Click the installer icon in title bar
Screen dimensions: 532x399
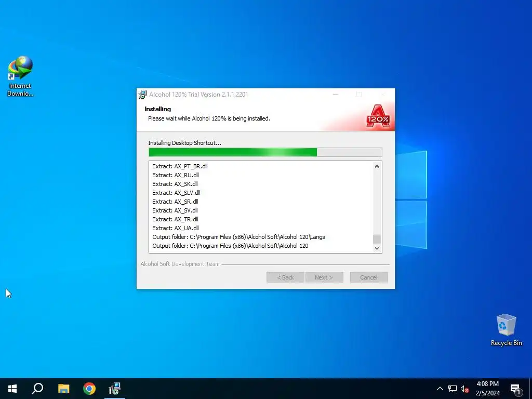142,95
